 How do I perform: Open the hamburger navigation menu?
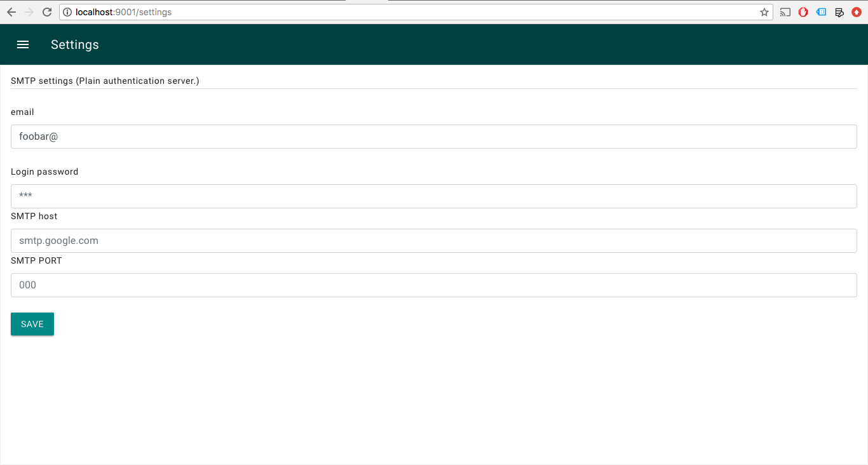tap(23, 44)
